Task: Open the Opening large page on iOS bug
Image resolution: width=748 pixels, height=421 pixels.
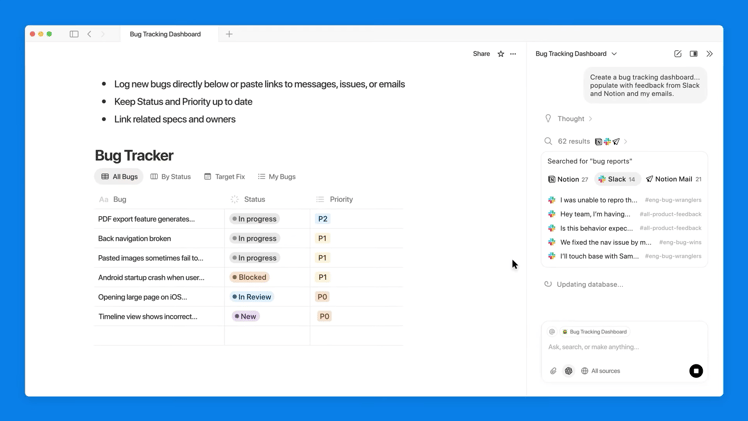Action: coord(143,297)
